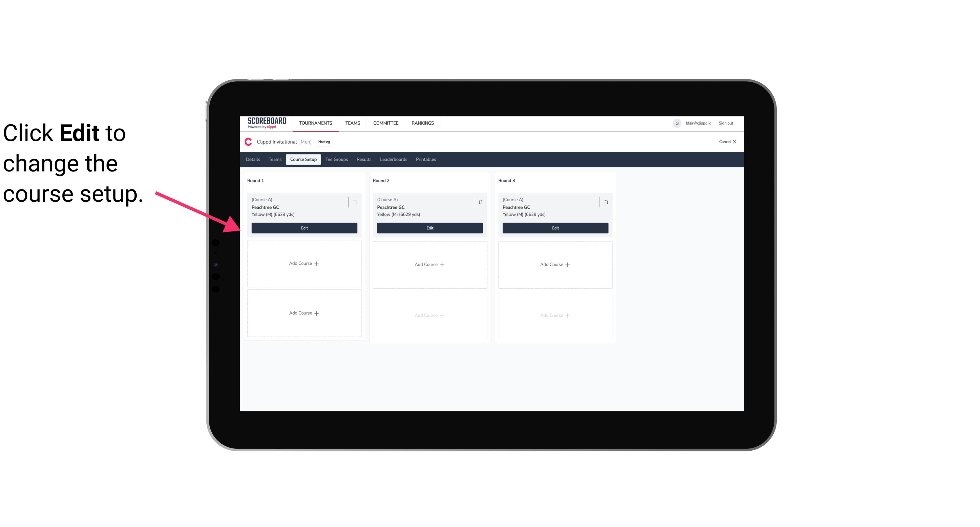Click the Tournaments menu item
Screen dimensions: 980x527
tap(317, 123)
